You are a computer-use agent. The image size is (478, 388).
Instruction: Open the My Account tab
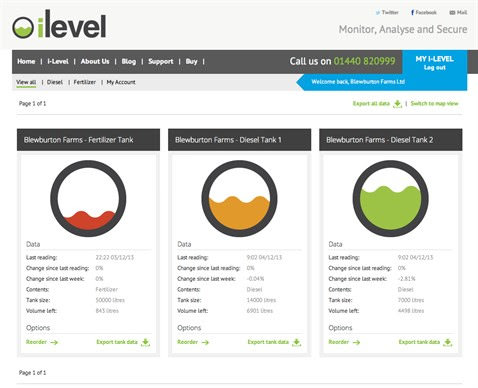click(x=121, y=82)
